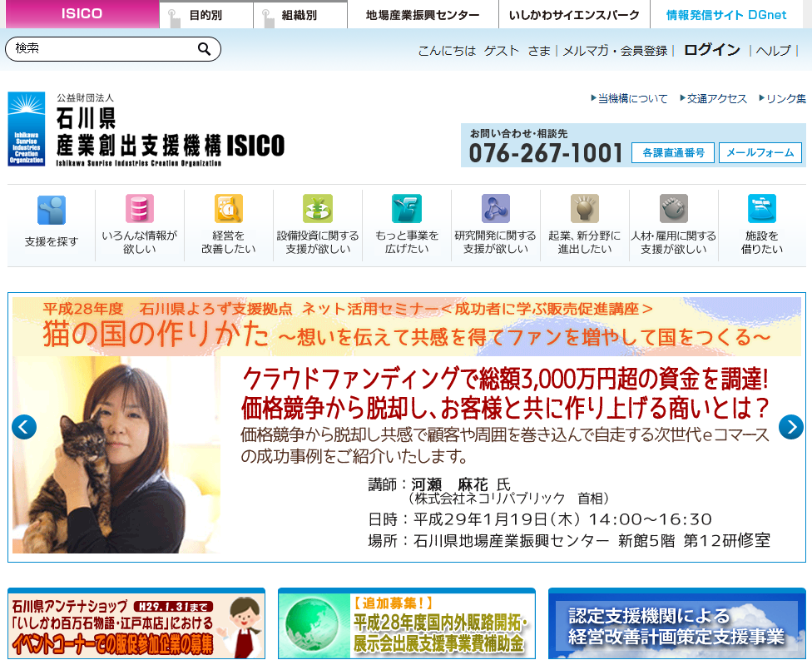812x665 pixels.
Task: Open the 目的別 tab
Action: coord(206,15)
